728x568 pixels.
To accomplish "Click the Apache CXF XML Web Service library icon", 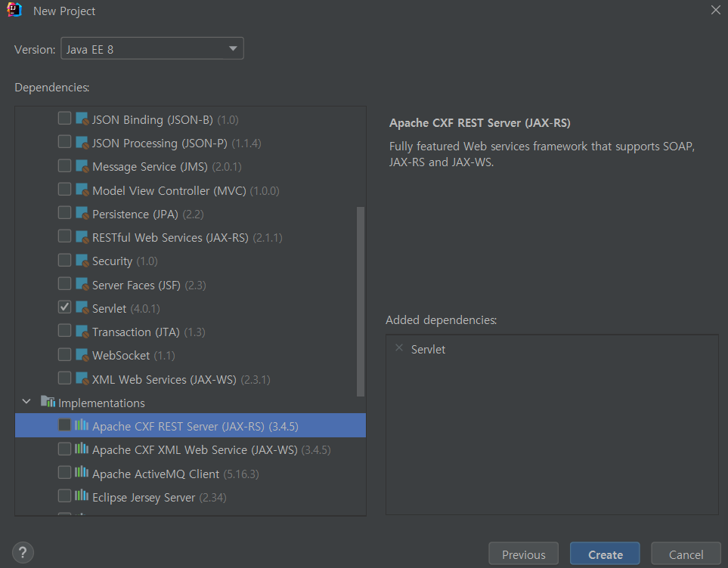I will pos(82,448).
